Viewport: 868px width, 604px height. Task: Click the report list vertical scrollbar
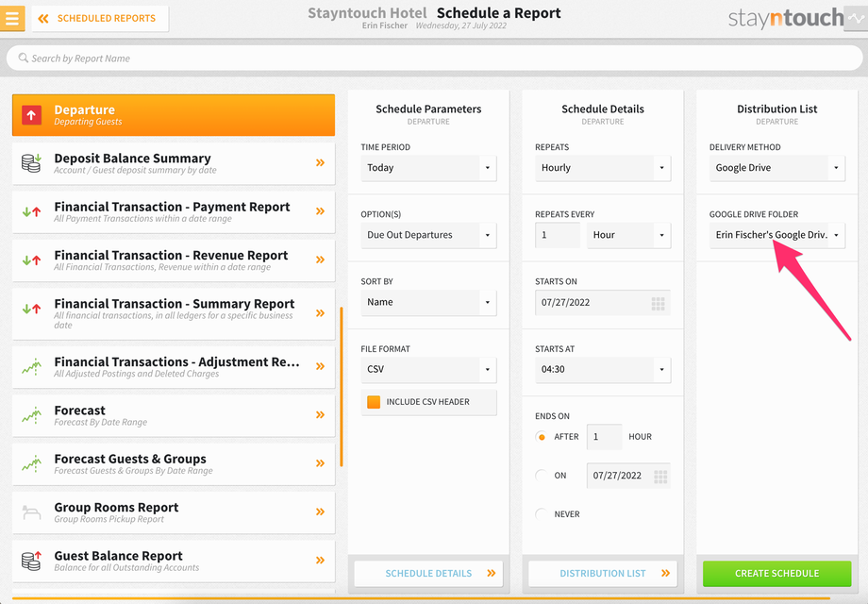[342, 386]
